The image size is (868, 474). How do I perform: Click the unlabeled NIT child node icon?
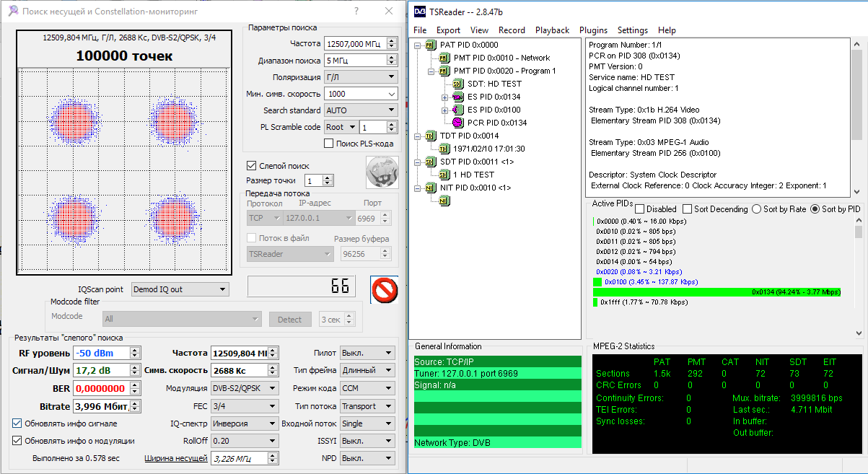pyautogui.click(x=444, y=201)
